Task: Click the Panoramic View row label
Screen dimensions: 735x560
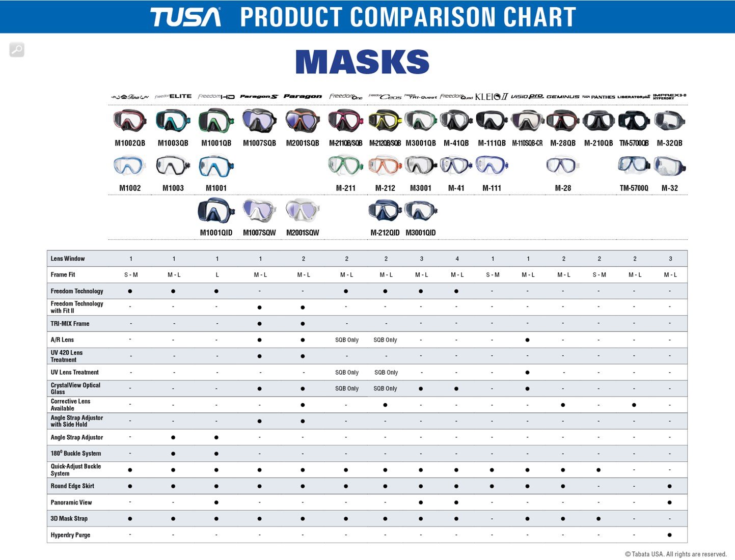Action: (71, 502)
